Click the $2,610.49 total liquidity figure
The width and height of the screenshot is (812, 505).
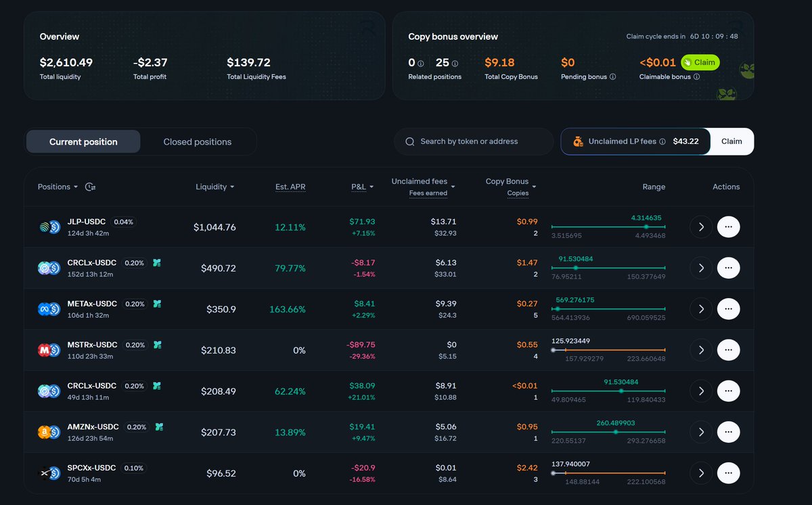pyautogui.click(x=66, y=62)
